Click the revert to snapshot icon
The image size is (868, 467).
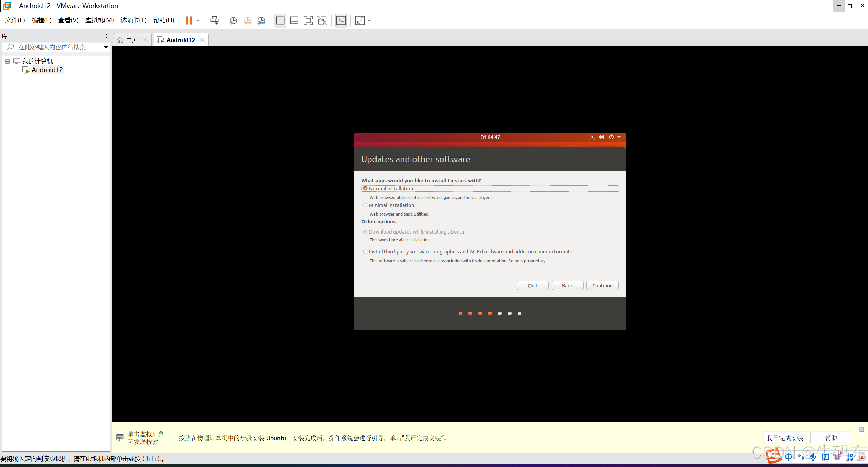[x=247, y=20]
